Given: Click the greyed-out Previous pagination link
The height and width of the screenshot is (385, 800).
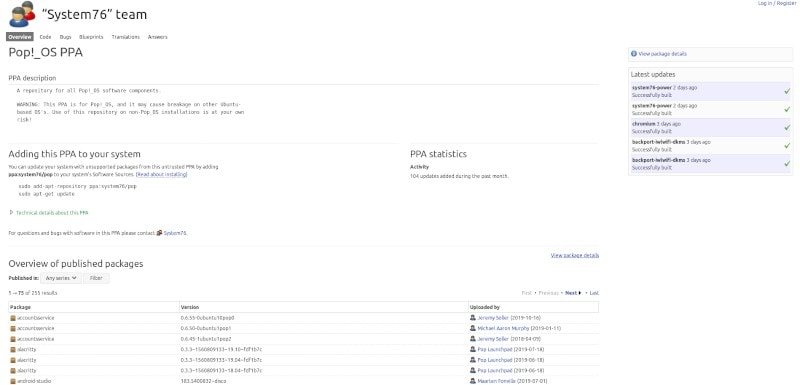Looking at the screenshot, I should pos(548,293).
